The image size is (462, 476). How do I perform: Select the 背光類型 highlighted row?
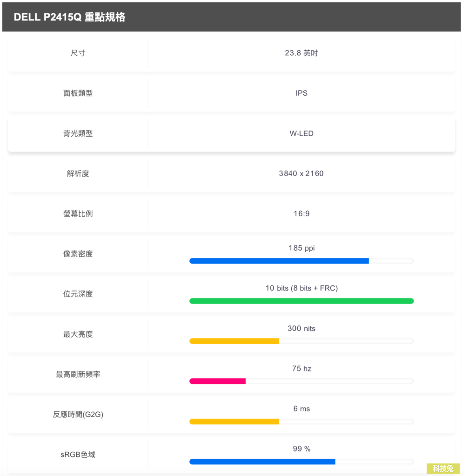[x=231, y=134]
